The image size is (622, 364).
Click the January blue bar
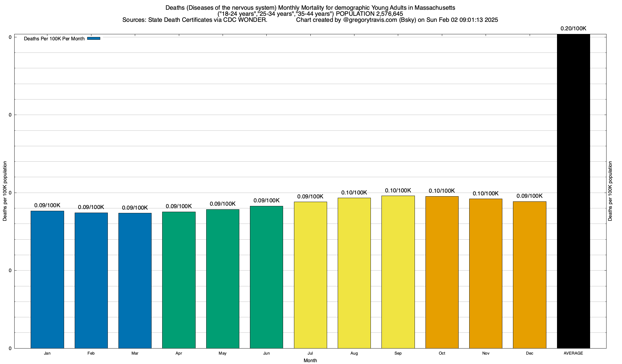click(x=47, y=279)
